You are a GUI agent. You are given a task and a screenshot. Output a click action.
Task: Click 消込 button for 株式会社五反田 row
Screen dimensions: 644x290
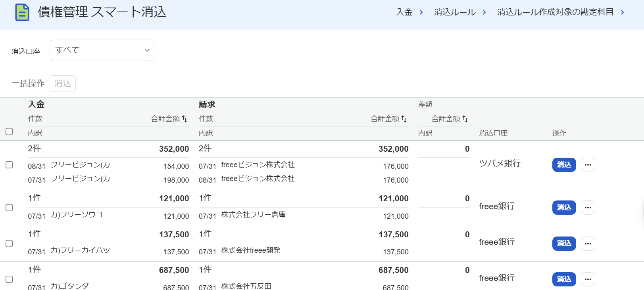point(564,279)
